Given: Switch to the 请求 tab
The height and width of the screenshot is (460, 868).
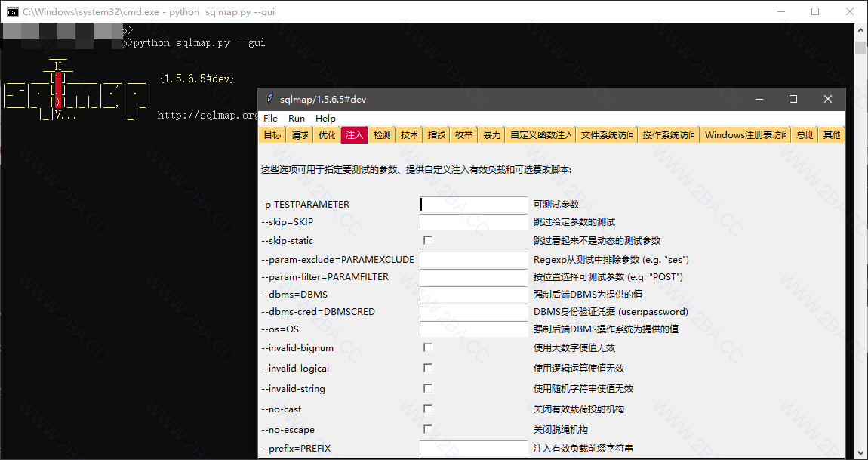Looking at the screenshot, I should pos(300,134).
